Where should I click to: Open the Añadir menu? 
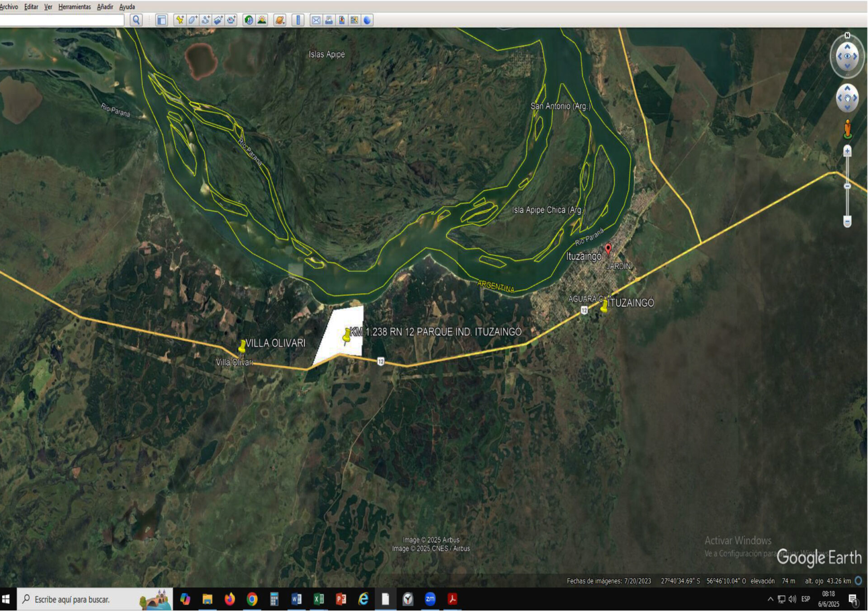click(x=105, y=7)
